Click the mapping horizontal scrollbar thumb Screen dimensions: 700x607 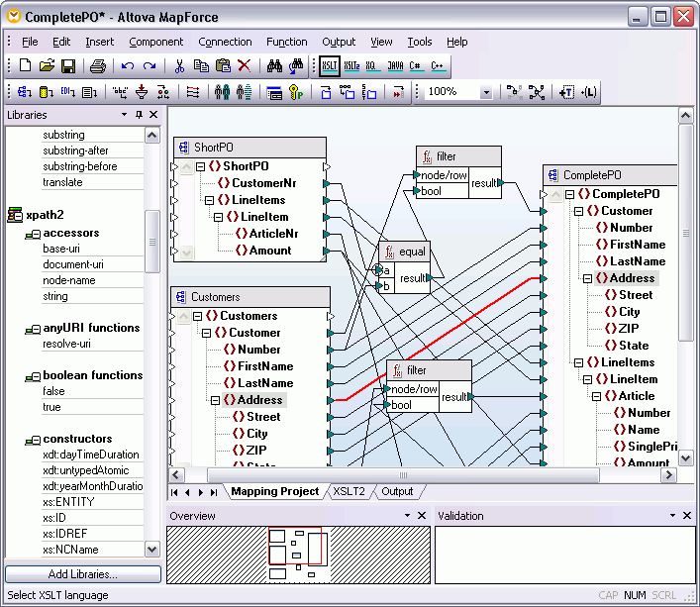pos(403,475)
